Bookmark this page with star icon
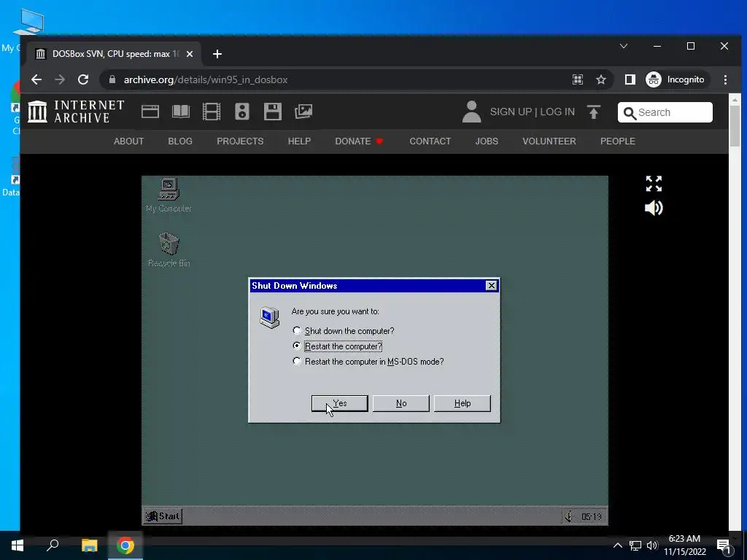747x560 pixels. pyautogui.click(x=601, y=79)
